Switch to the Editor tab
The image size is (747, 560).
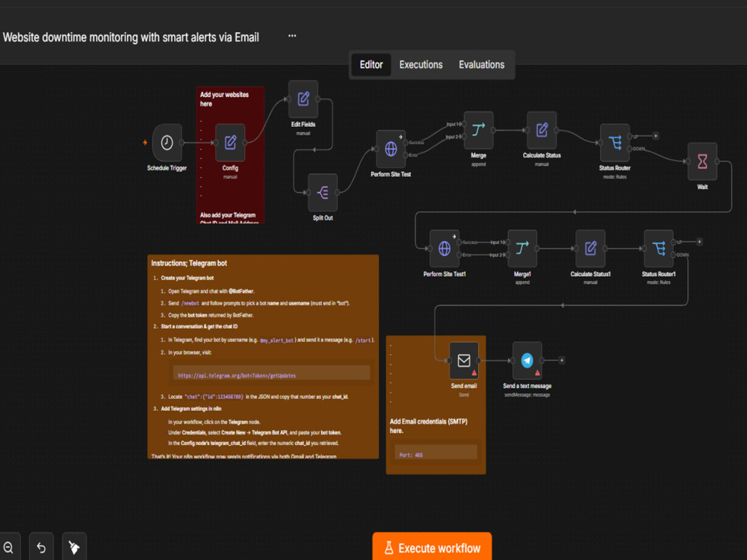point(371,65)
